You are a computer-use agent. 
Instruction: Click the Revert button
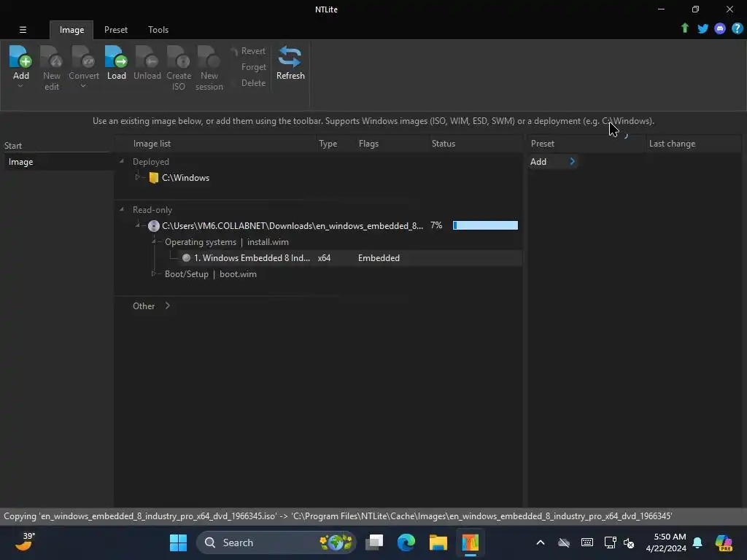pos(248,51)
